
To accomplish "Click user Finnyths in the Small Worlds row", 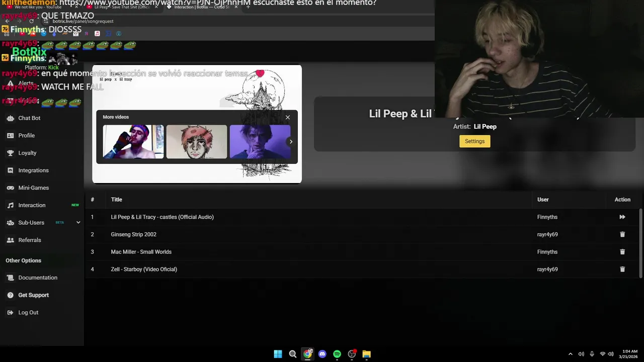I will (x=547, y=252).
